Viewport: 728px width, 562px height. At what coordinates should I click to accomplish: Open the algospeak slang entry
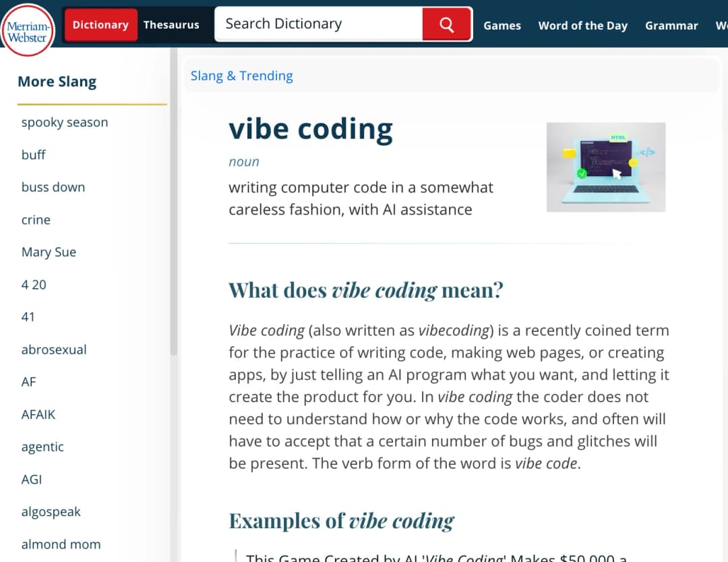pos(51,512)
